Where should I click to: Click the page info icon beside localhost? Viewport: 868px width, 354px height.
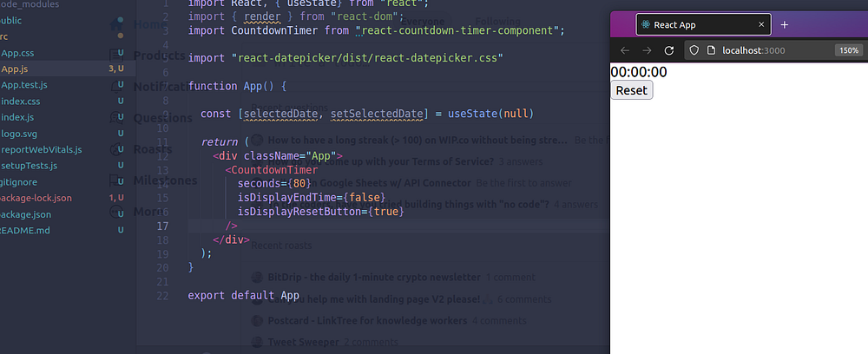(712, 50)
